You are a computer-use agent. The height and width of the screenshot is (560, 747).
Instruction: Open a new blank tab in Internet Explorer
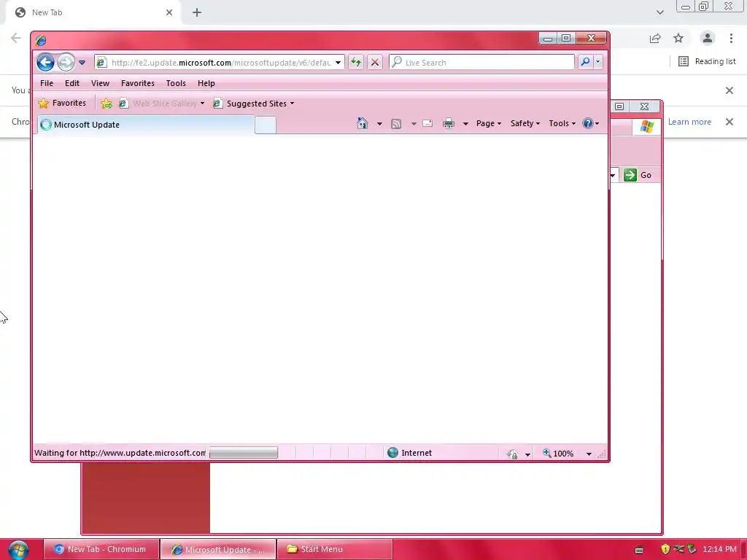click(266, 125)
